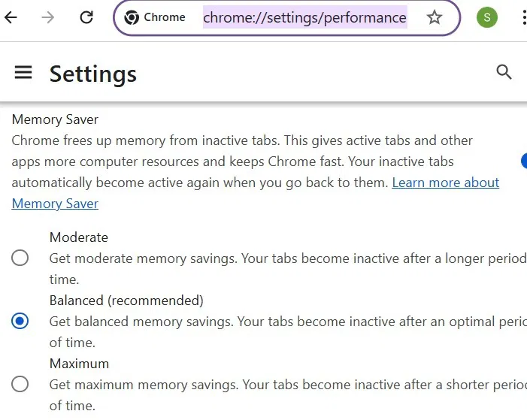
Task: Click the forward navigation arrow
Action: (x=48, y=17)
